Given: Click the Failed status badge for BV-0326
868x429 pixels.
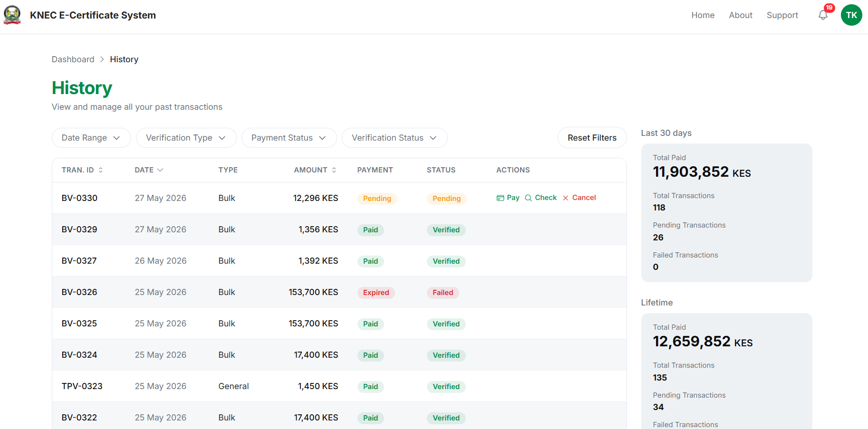Looking at the screenshot, I should pos(443,293).
